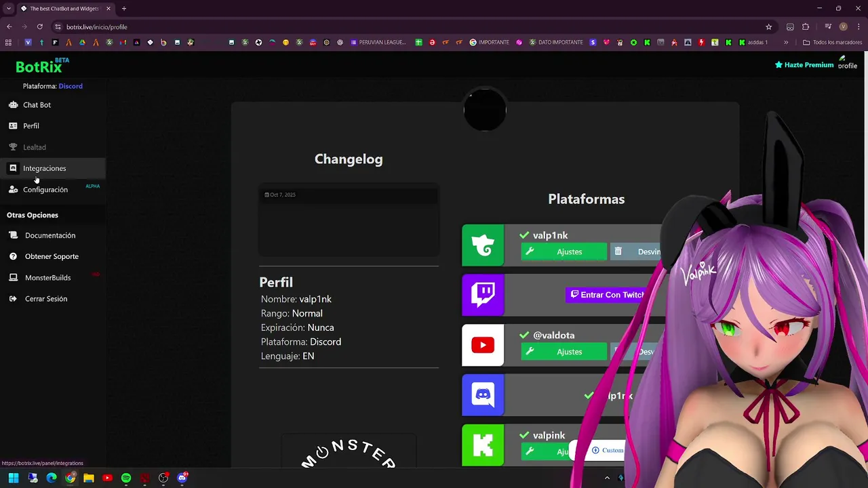Close the BotRix browser tab
868x488 pixels.
[x=108, y=9]
